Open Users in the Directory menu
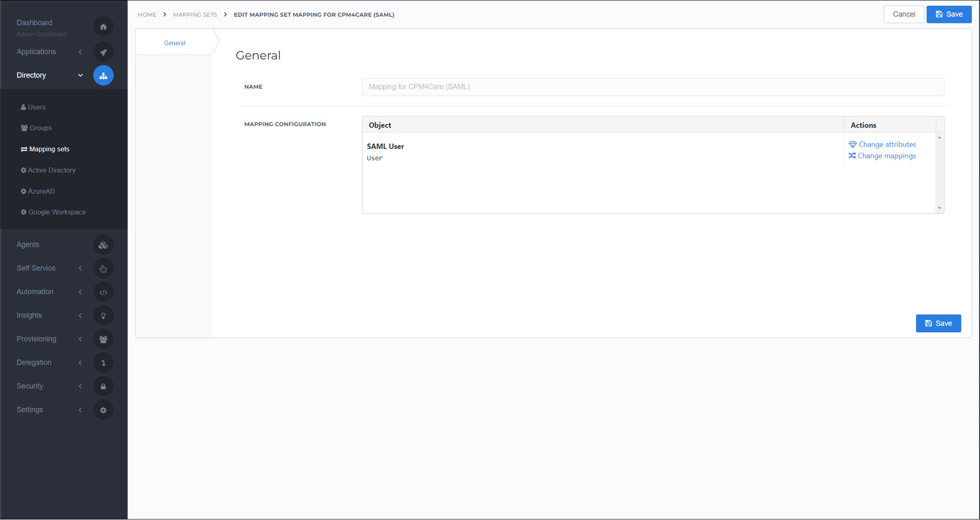The image size is (980, 520). point(33,107)
